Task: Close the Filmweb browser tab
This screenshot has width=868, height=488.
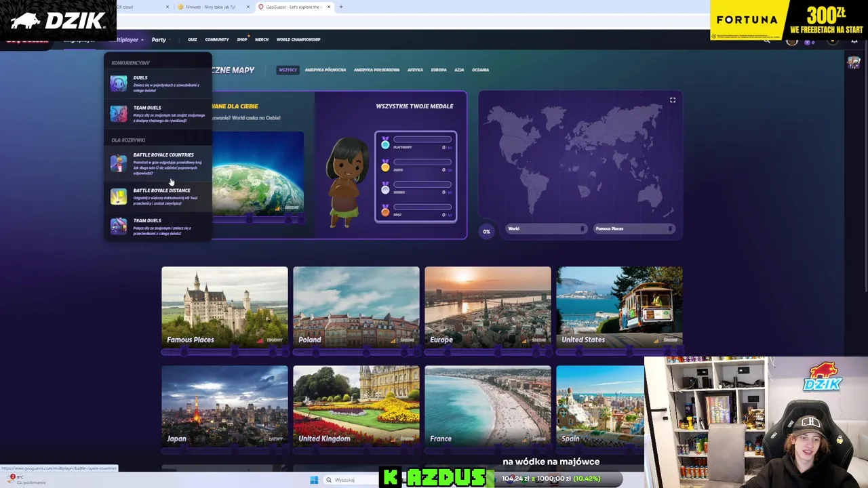Action: [x=248, y=7]
